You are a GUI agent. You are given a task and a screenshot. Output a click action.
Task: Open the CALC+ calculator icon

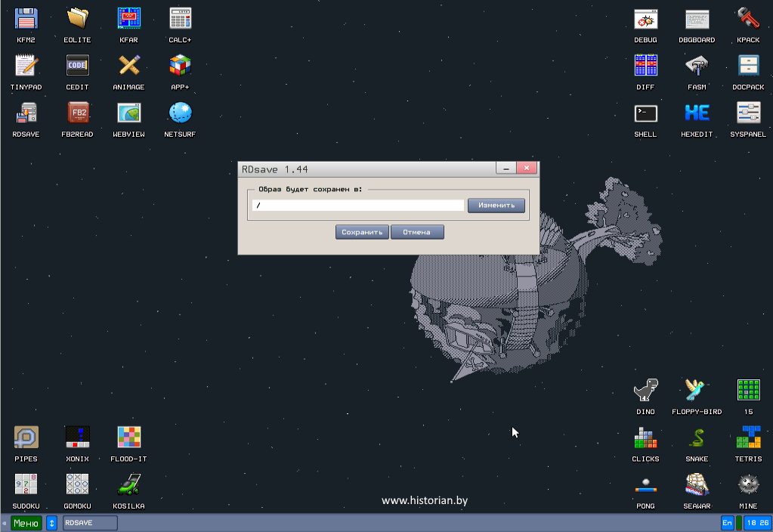(x=180, y=19)
